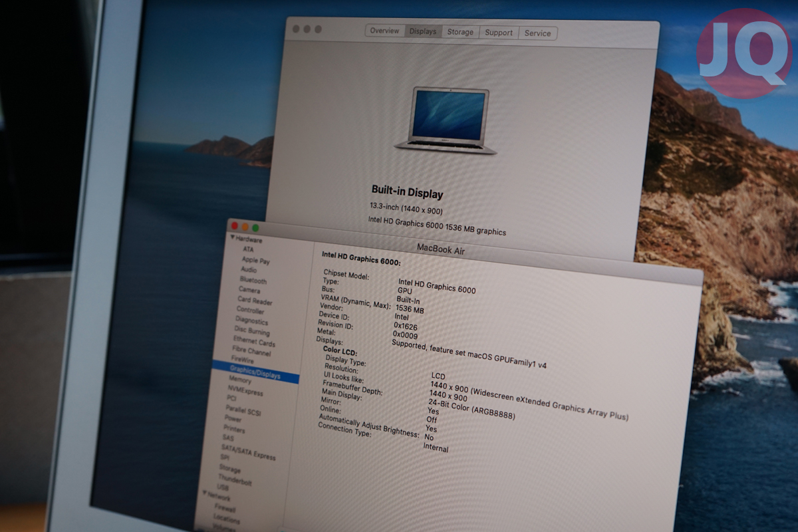This screenshot has height=532, width=798.
Task: Select Card Reader in the sidebar
Action: coord(255,301)
